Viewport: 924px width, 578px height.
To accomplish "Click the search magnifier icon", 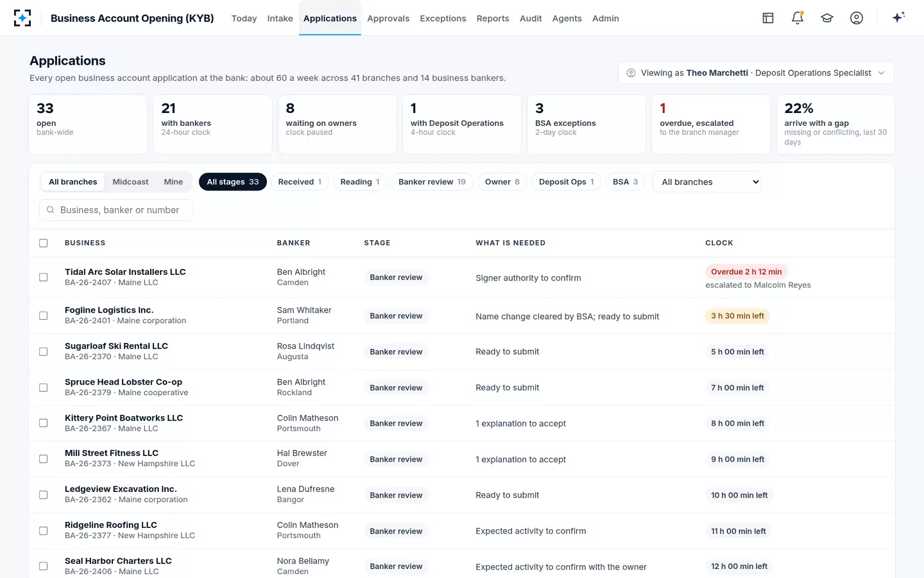I will click(50, 210).
